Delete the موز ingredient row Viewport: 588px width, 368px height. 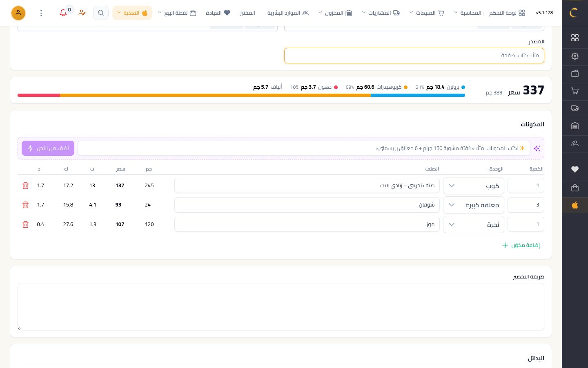[25, 224]
